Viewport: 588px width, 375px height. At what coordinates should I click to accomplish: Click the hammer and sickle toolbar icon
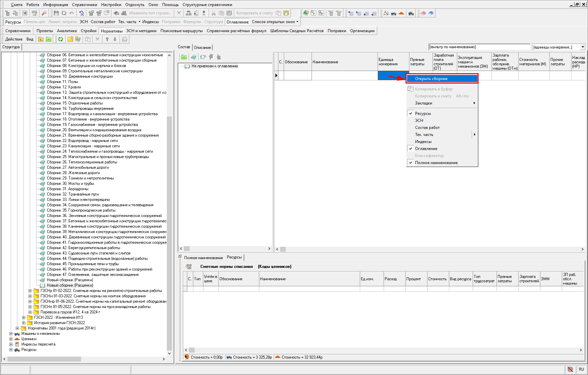point(386,13)
